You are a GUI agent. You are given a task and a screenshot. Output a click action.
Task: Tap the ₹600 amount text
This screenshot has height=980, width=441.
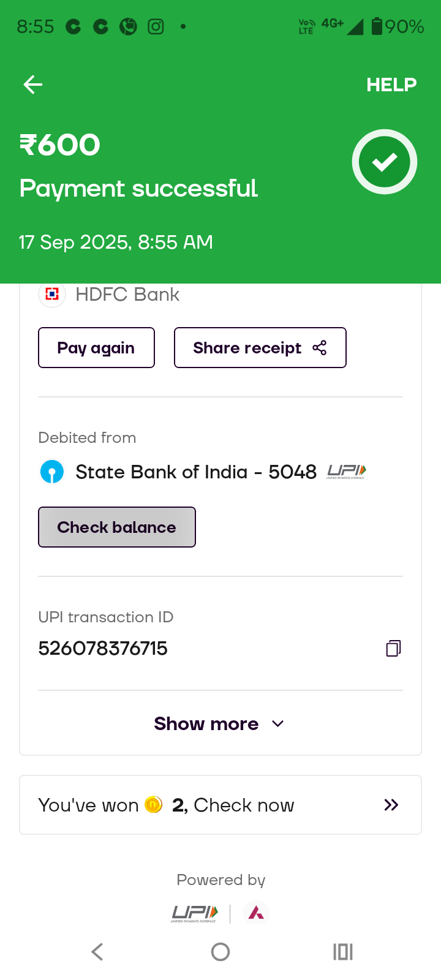60,145
